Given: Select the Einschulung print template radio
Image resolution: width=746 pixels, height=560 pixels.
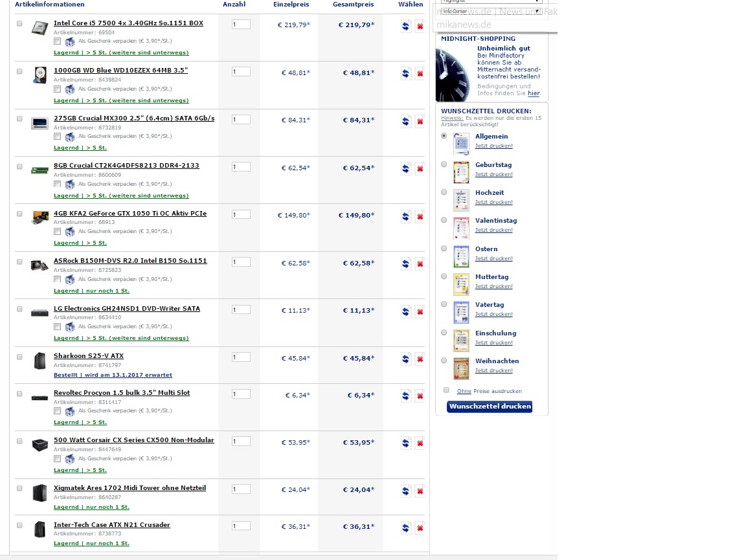Looking at the screenshot, I should pos(444,333).
